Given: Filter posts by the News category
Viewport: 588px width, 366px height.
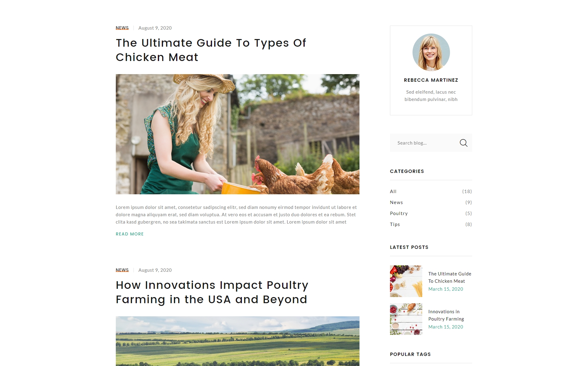Looking at the screenshot, I should (431, 203).
